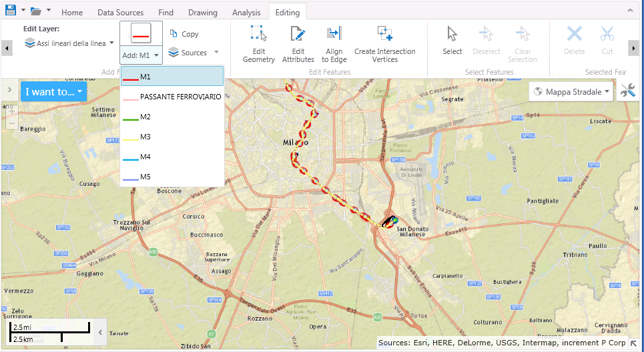This screenshot has width=644, height=352.
Task: Click the Copy tool
Action: coord(184,34)
